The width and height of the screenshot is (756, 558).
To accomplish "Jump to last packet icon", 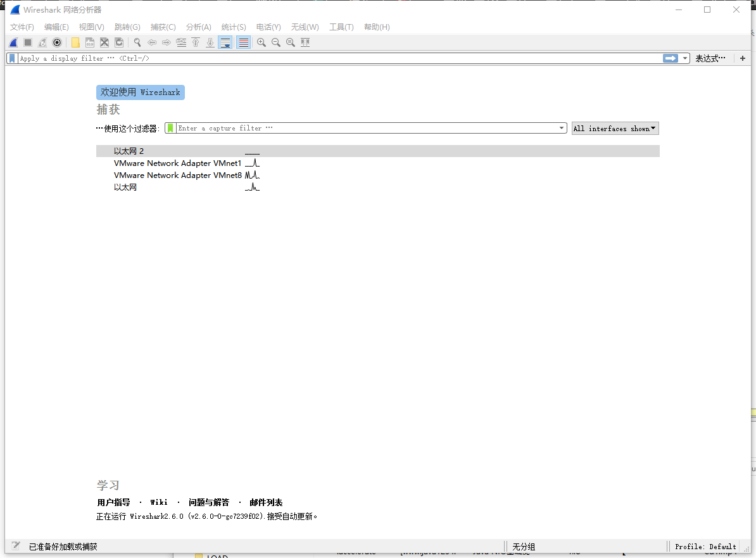I will coord(210,42).
